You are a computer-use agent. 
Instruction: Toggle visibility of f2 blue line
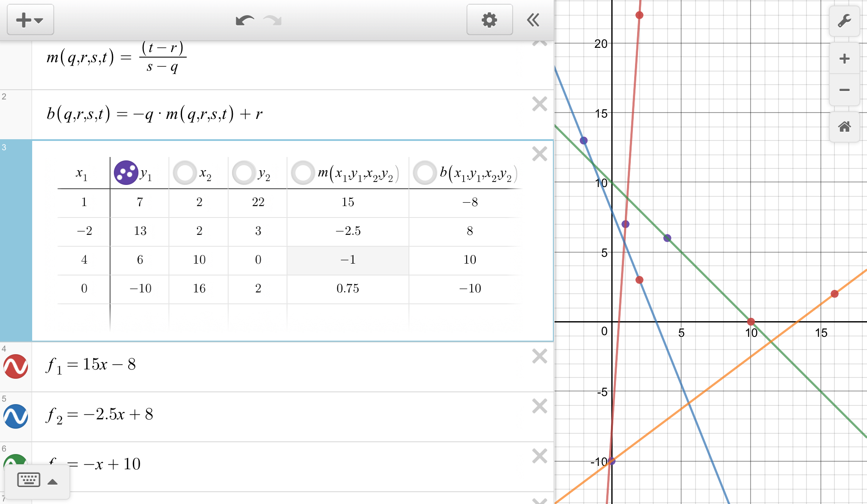coord(16,416)
